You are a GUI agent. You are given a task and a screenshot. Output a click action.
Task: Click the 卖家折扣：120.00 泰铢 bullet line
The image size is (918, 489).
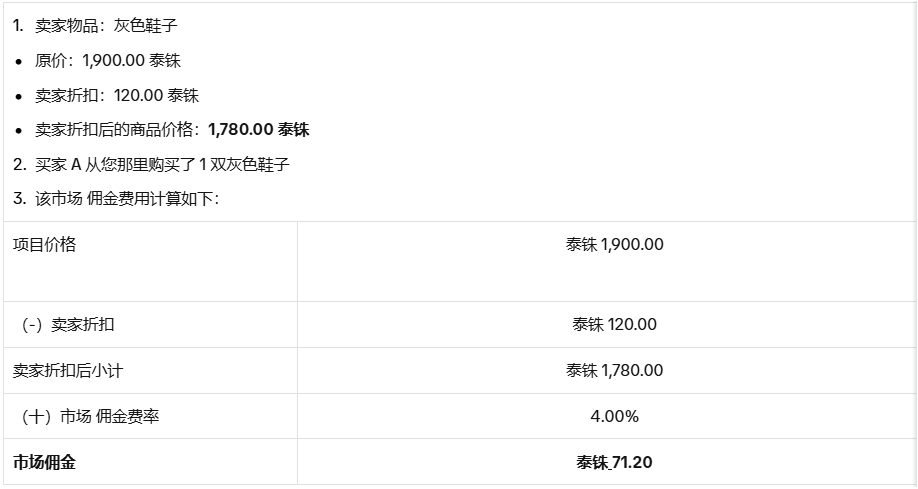[117, 95]
